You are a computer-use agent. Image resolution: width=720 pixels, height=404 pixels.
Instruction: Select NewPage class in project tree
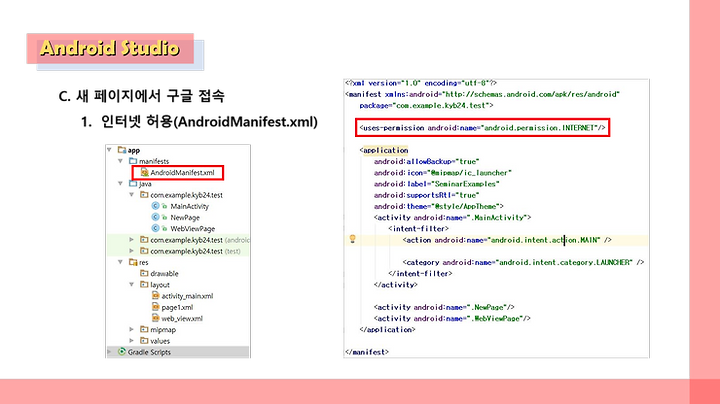pyautogui.click(x=185, y=218)
